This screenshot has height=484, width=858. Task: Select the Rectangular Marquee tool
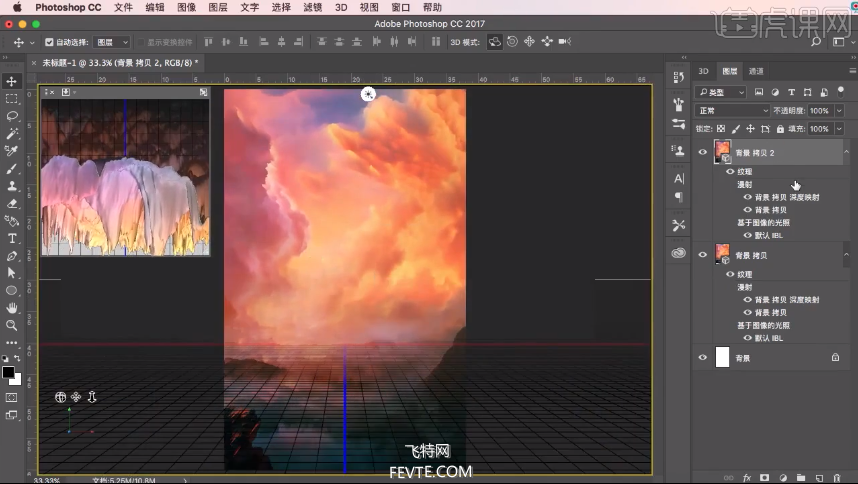click(11, 99)
